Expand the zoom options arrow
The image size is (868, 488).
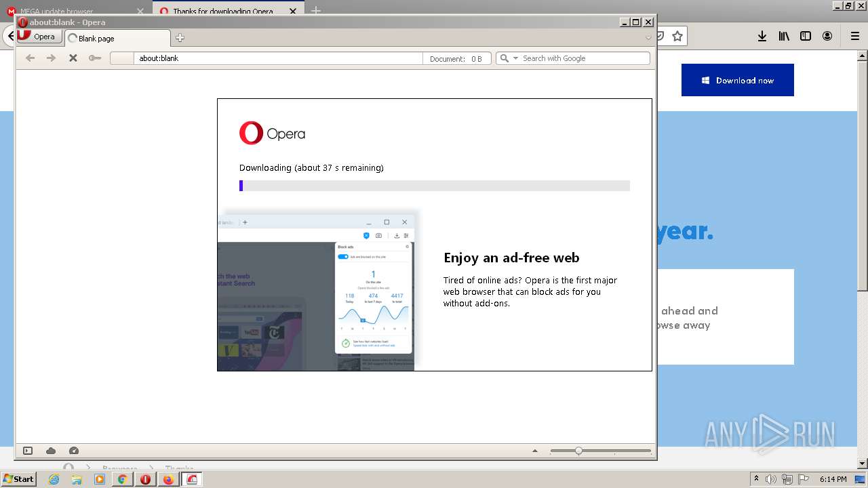point(535,451)
